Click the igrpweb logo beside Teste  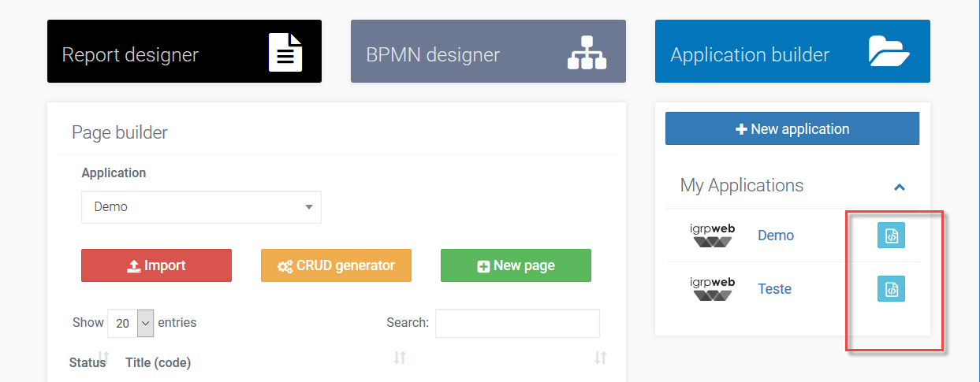713,288
